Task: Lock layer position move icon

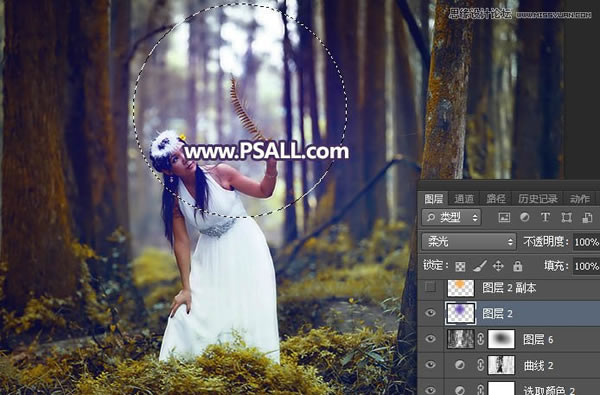Action: click(x=498, y=266)
